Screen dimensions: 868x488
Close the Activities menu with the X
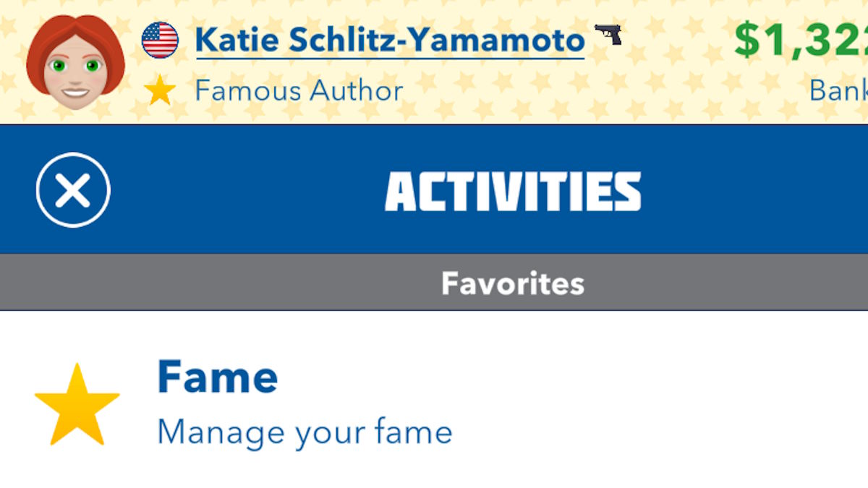click(73, 190)
